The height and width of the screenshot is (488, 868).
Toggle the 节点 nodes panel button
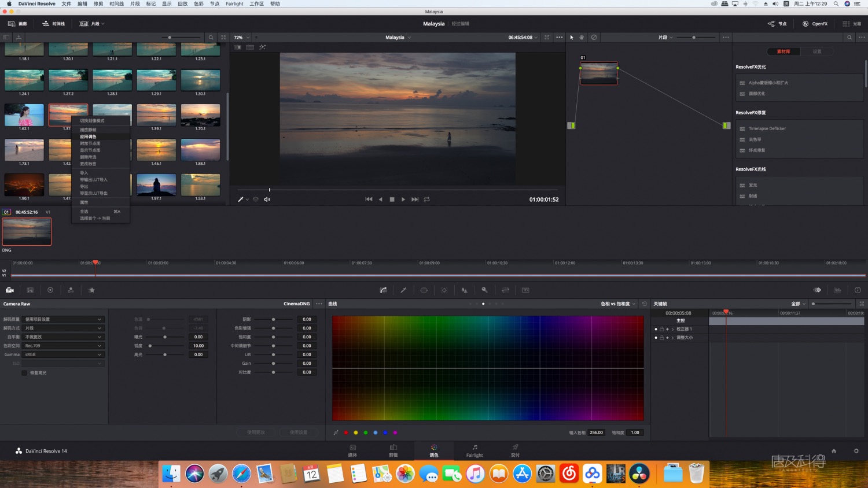(x=777, y=24)
